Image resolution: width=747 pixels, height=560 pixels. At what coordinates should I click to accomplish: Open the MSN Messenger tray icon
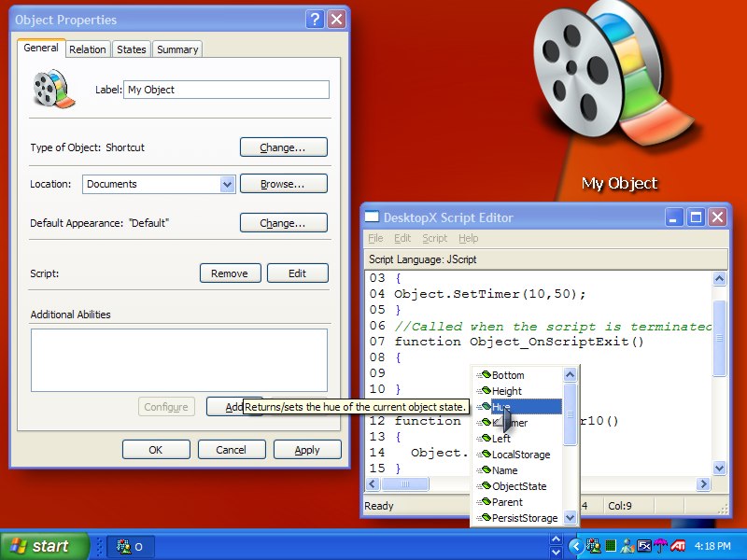[627, 546]
